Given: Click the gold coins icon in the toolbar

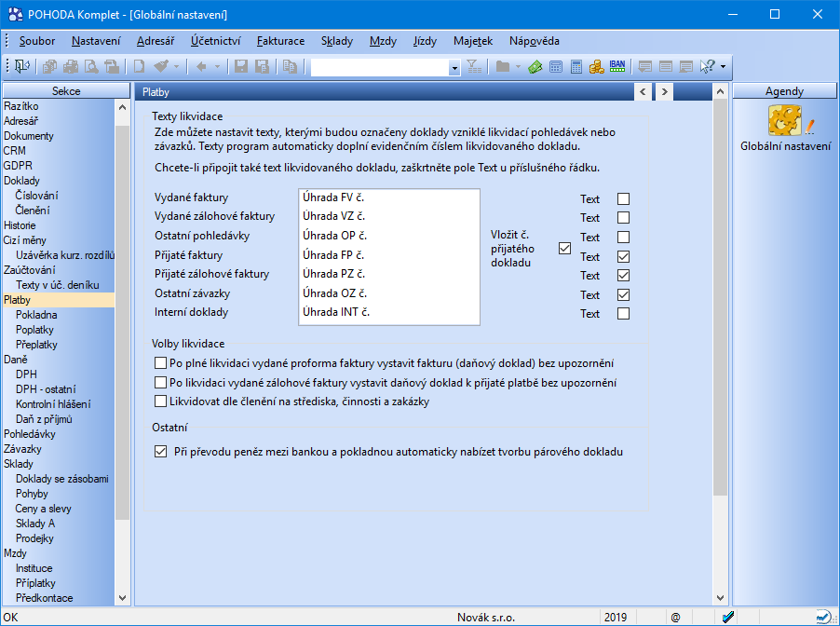Looking at the screenshot, I should point(597,67).
